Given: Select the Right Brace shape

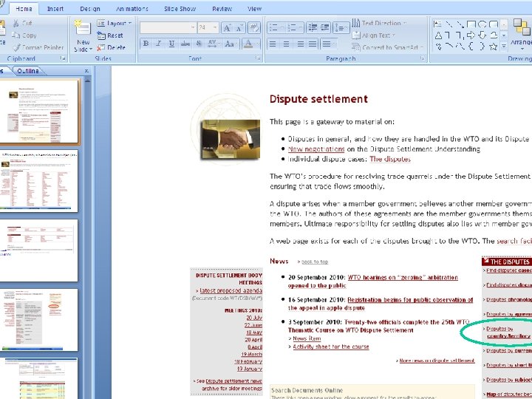Looking at the screenshot, I should click(x=482, y=46).
